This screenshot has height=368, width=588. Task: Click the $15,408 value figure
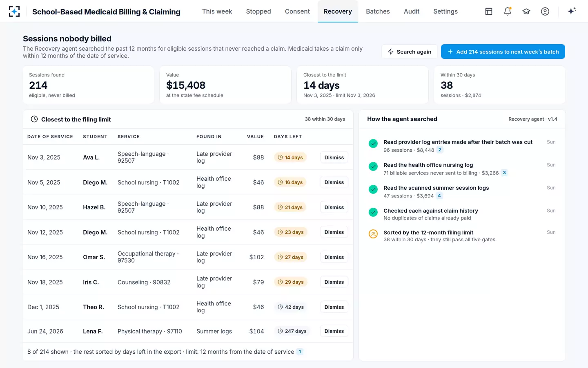tap(186, 85)
